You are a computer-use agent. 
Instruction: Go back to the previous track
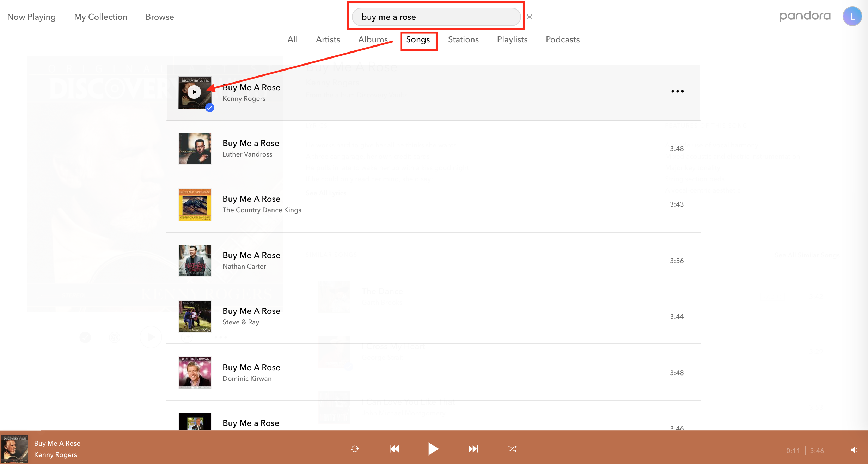pos(394,448)
